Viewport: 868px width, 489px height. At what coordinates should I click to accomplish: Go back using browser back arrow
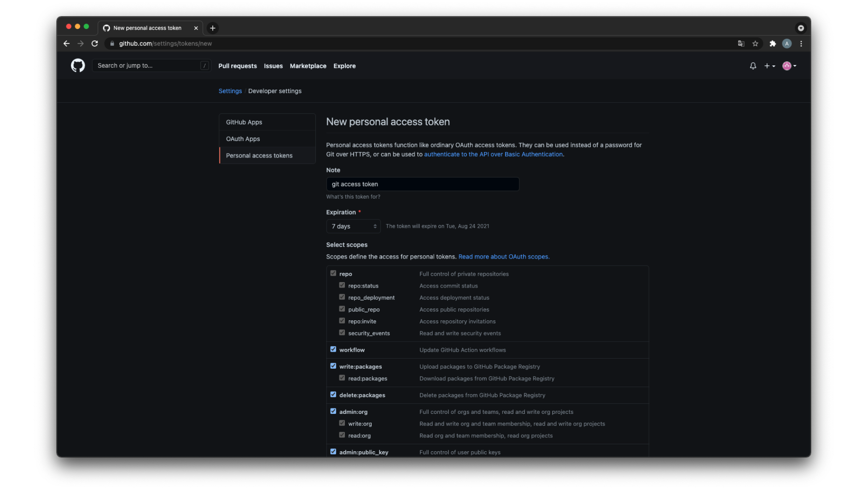[x=66, y=43]
